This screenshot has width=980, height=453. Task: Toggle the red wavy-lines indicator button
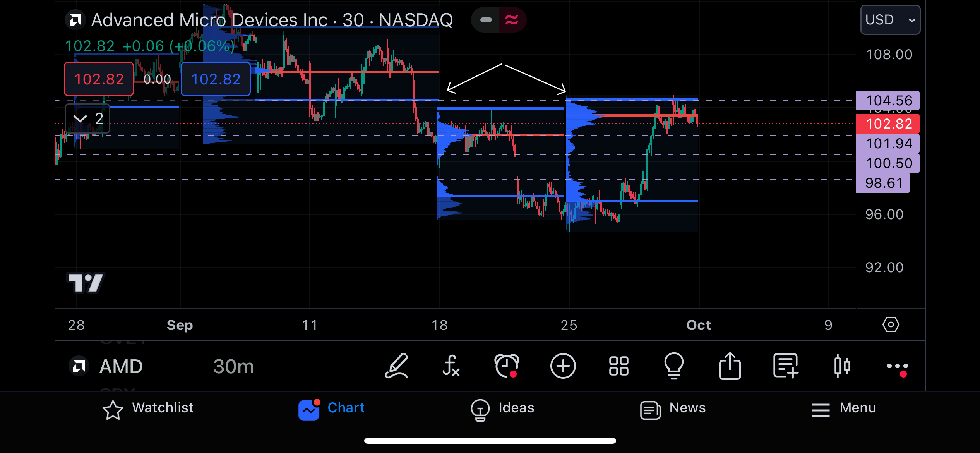pos(512,20)
